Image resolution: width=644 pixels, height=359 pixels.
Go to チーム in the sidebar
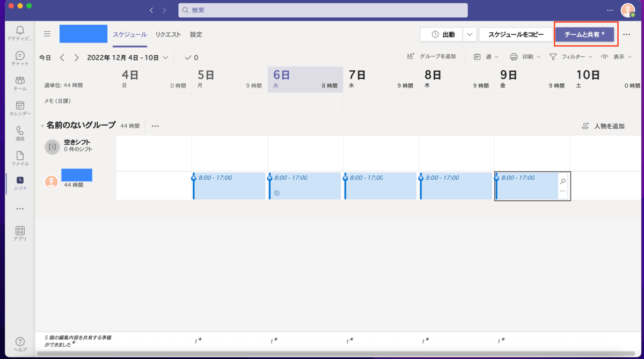pos(20,83)
